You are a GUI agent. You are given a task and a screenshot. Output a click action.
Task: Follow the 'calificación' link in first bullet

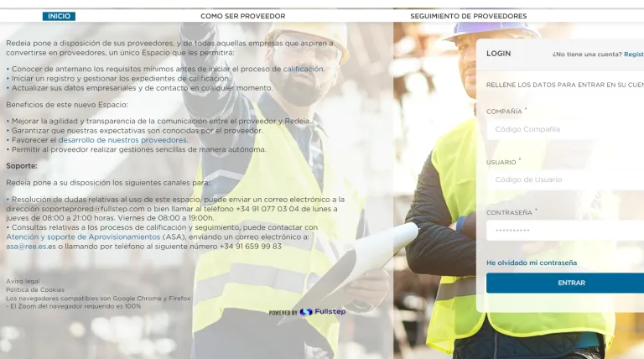[303, 69]
